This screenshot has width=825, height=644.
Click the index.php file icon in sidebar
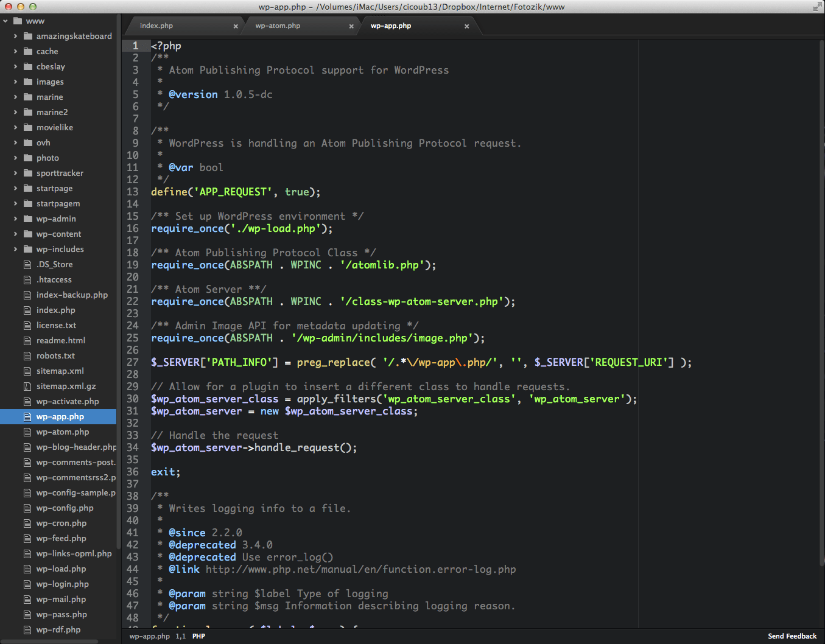click(x=27, y=310)
